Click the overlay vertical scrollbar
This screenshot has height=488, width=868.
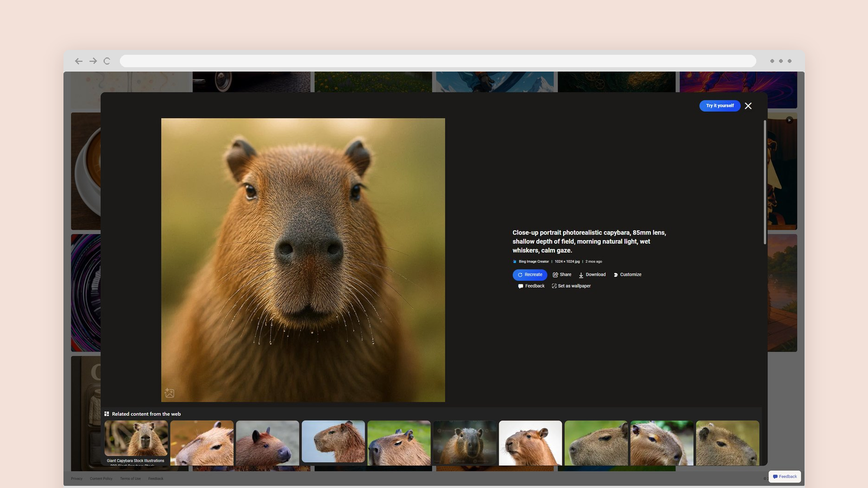point(765,182)
